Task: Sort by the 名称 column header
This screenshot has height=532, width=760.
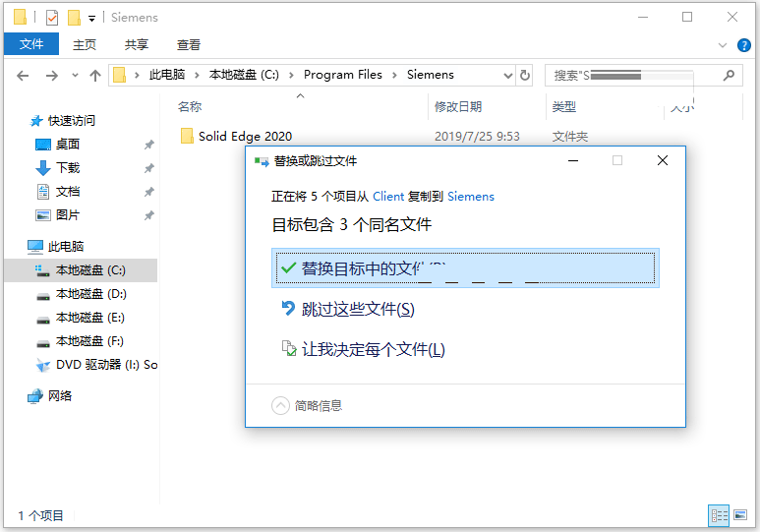Action: click(x=190, y=106)
